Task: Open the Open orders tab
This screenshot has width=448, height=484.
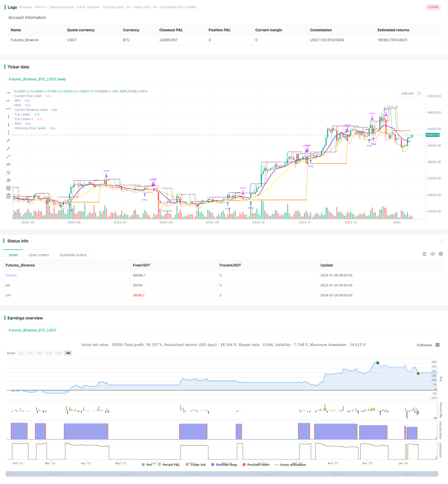Action: click(x=39, y=255)
